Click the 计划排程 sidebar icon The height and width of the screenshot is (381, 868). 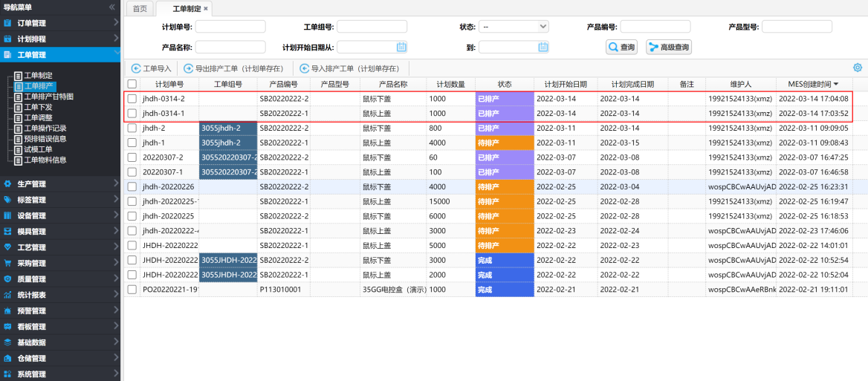click(7, 39)
